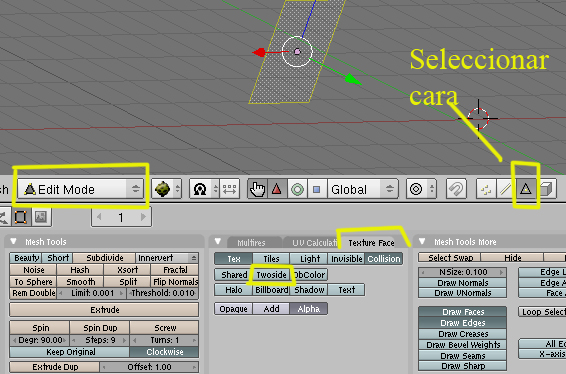Select the red triangle translate manipulator
The image size is (566, 374).
click(x=277, y=189)
